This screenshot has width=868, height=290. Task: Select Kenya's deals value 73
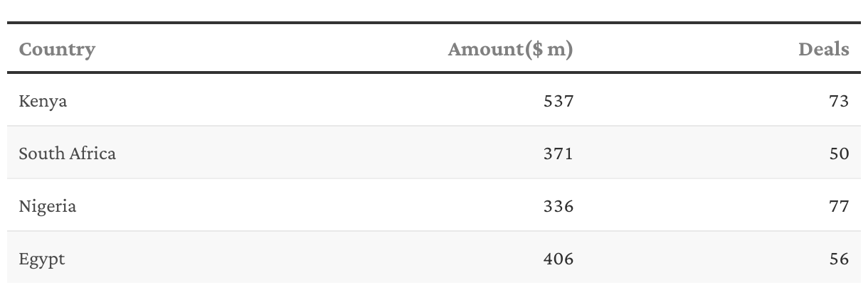pyautogui.click(x=839, y=101)
